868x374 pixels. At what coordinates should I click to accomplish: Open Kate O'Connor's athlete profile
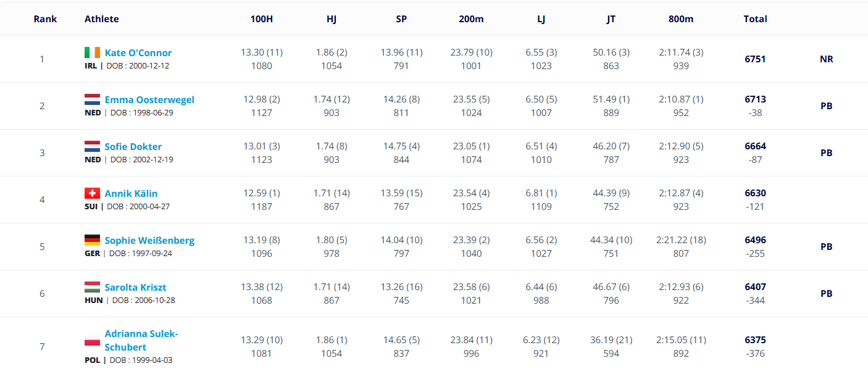138,53
